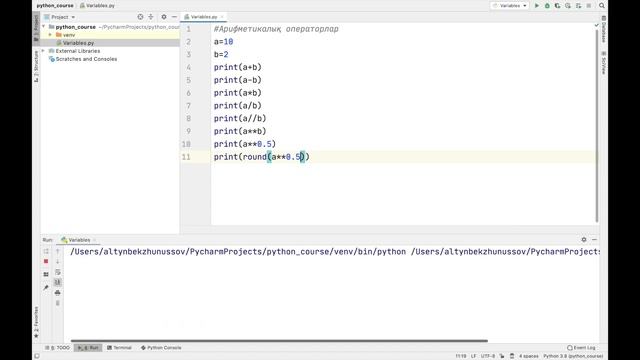Click the grey stop icon in top toolbar
Screen dimensions: 640x360
pos(589,6)
